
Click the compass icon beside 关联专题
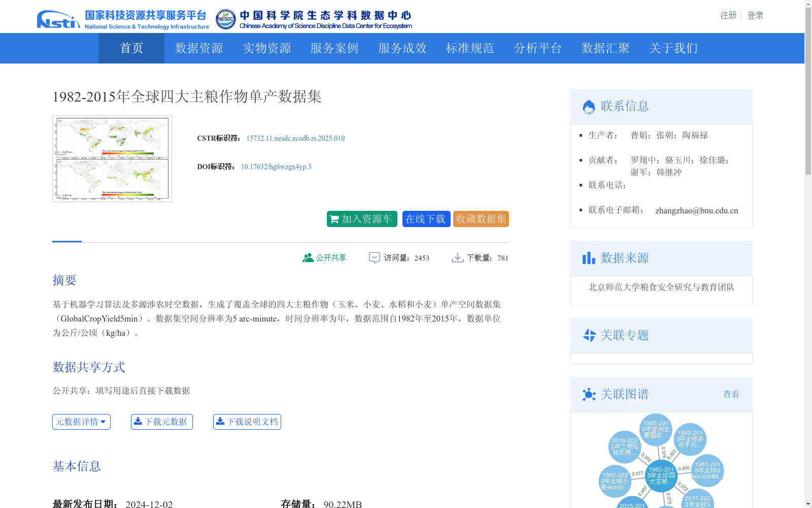(x=589, y=335)
